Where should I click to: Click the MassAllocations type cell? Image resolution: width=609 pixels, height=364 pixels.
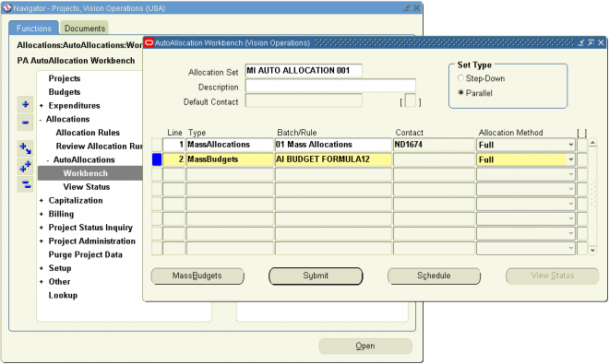click(230, 145)
